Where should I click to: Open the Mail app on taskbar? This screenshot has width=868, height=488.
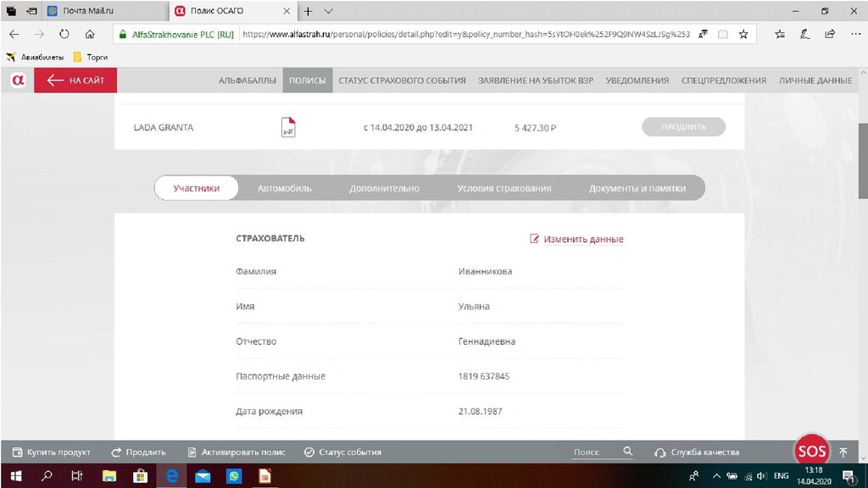pos(203,476)
